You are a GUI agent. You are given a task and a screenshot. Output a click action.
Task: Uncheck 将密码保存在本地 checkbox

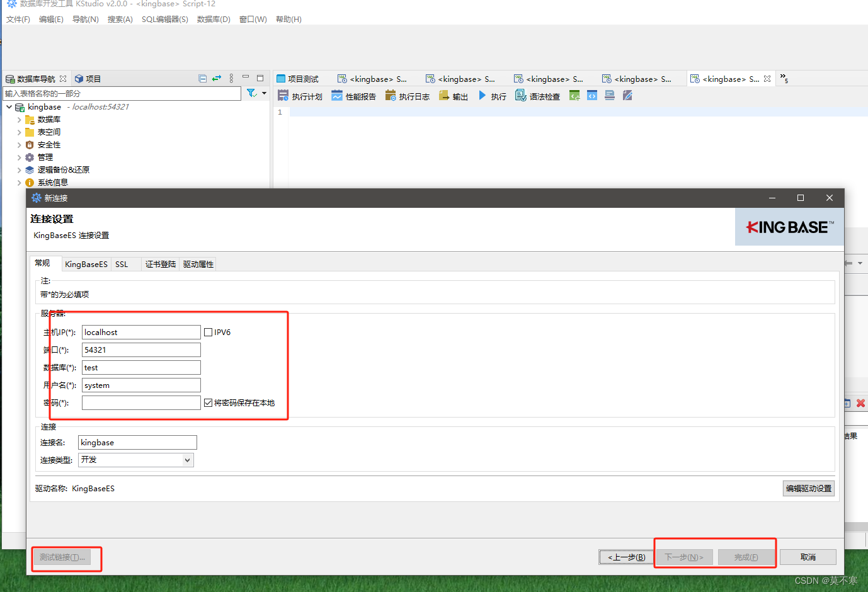pyautogui.click(x=208, y=403)
